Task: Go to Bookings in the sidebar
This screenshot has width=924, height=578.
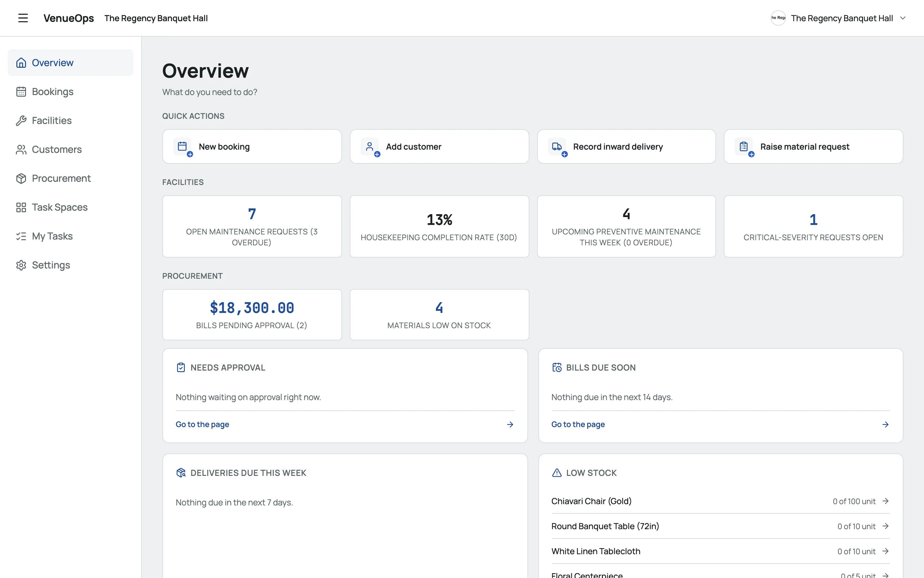Action: click(x=71, y=92)
